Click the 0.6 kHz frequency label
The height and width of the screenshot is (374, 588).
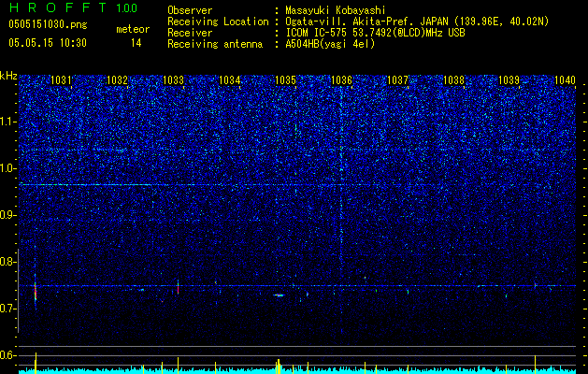coord(8,355)
